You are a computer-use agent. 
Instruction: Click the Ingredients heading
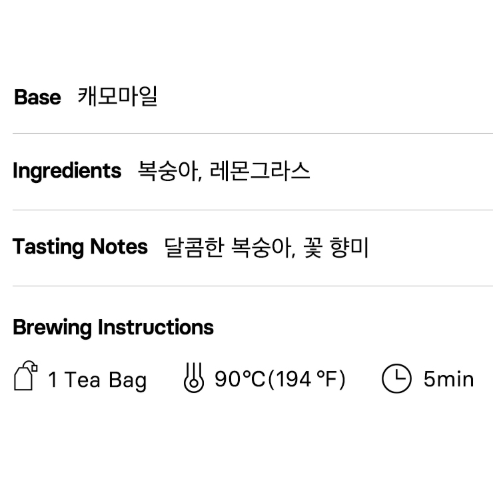pos(67,171)
